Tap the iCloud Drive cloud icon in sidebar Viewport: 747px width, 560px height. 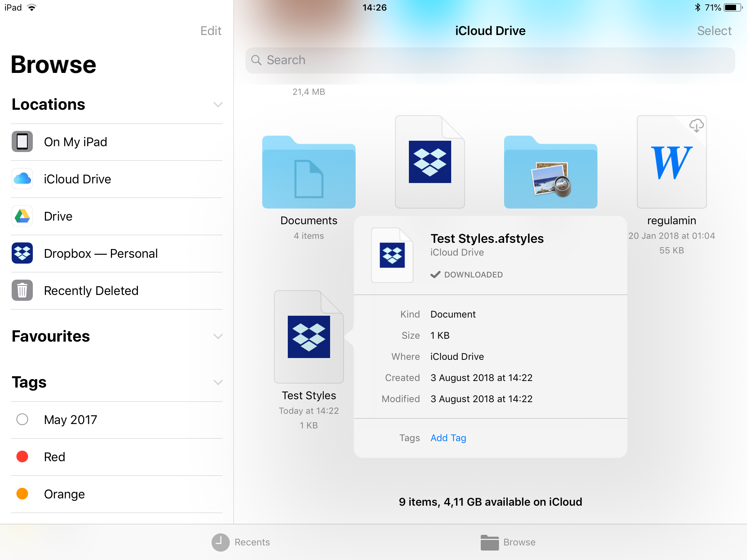coord(22,179)
